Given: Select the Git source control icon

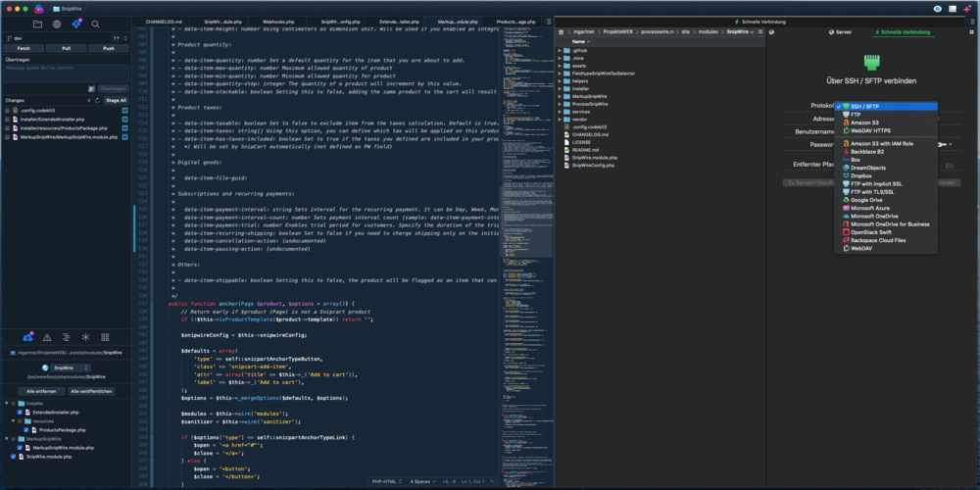Looking at the screenshot, I should (x=75, y=24).
